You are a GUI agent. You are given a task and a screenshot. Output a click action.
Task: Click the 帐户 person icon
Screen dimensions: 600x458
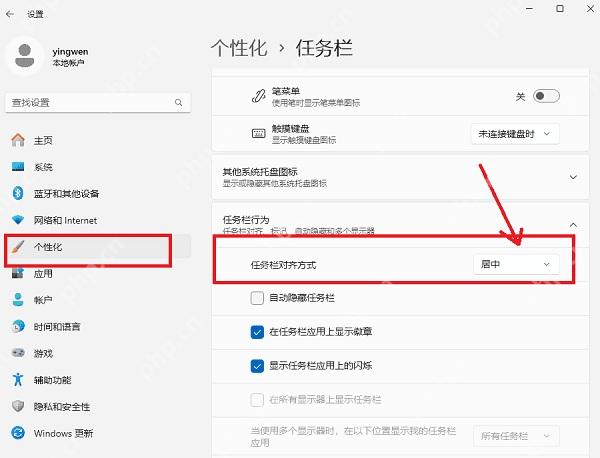click(18, 300)
